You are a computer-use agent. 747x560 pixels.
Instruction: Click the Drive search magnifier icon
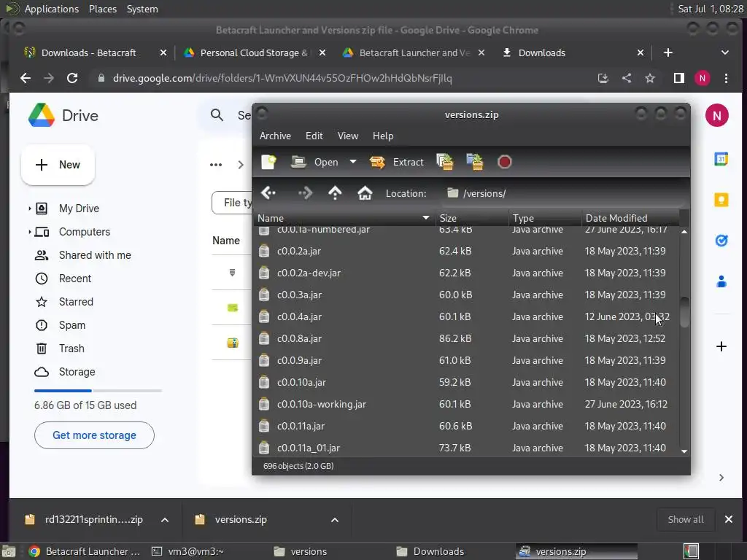(x=217, y=115)
